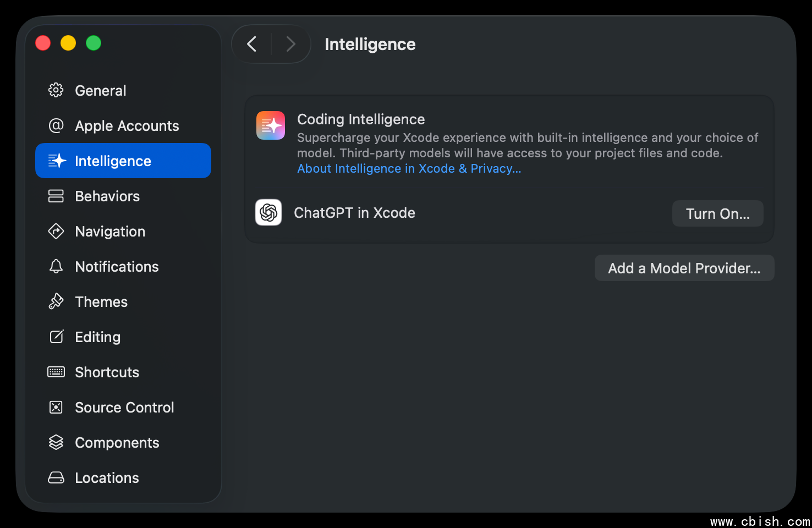
Task: Minimize the window using yellow button
Action: [x=68, y=43]
